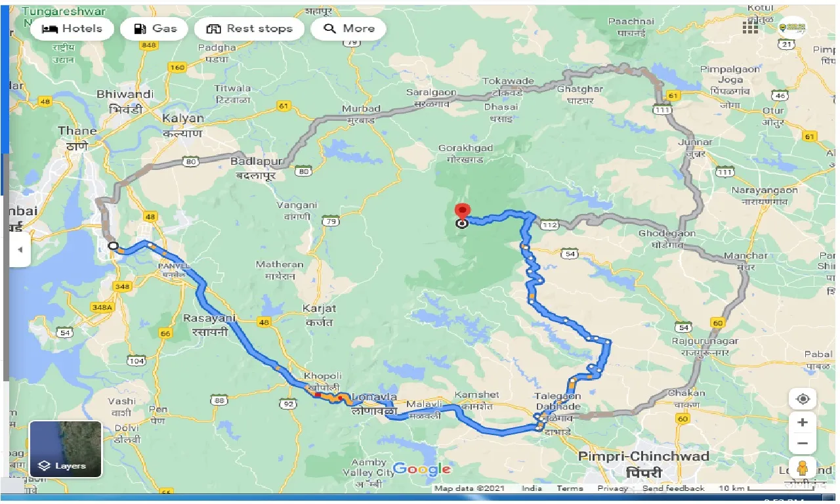Click the Send feedback link
The width and height of the screenshot is (840, 504).
click(673, 488)
